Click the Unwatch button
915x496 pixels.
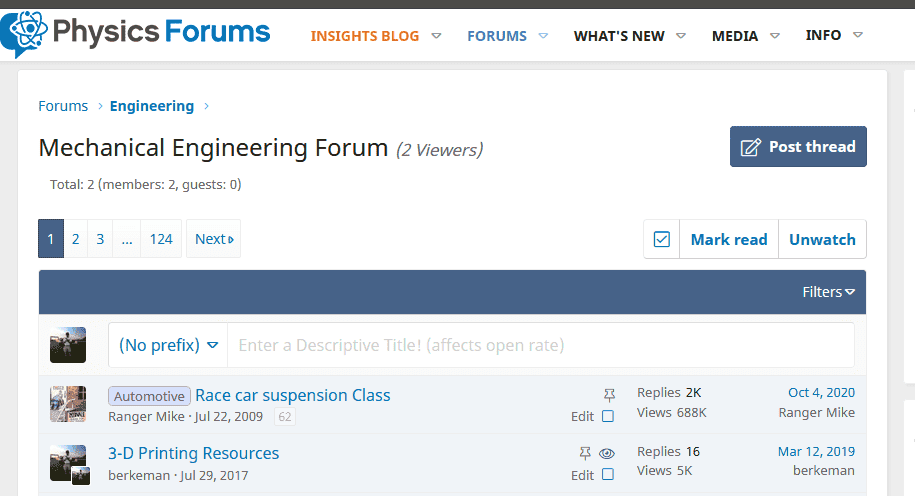click(822, 239)
